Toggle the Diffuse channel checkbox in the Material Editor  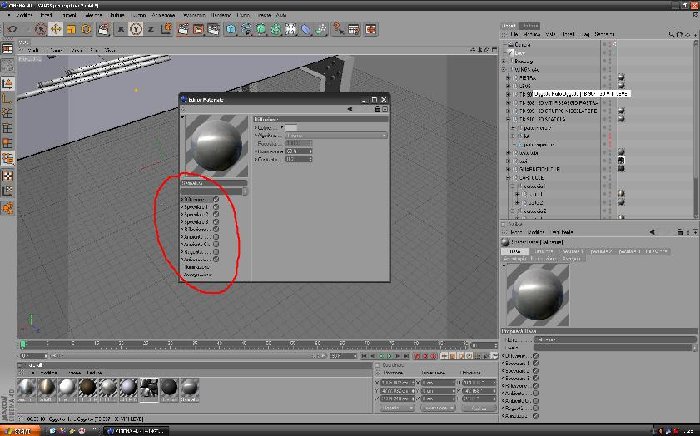(216, 199)
